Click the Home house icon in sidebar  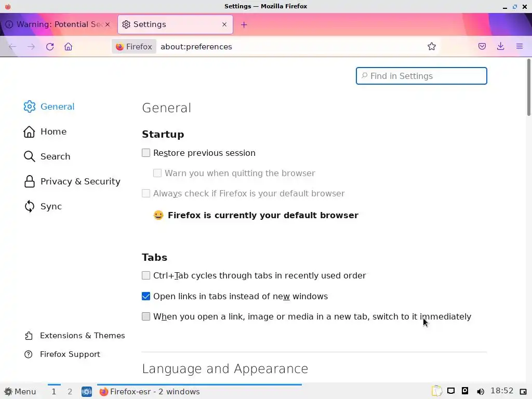(x=29, y=131)
